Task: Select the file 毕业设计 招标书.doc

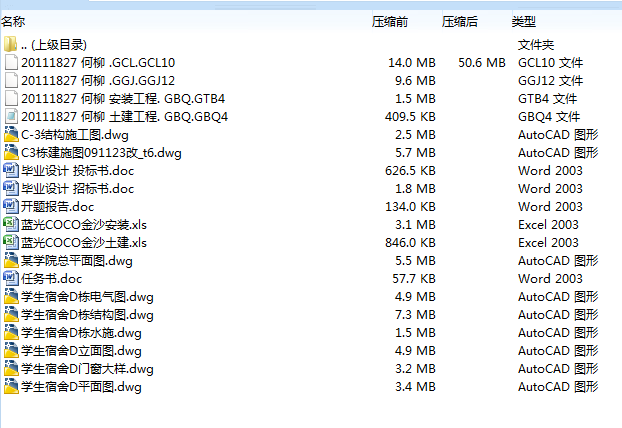Action: click(x=77, y=189)
